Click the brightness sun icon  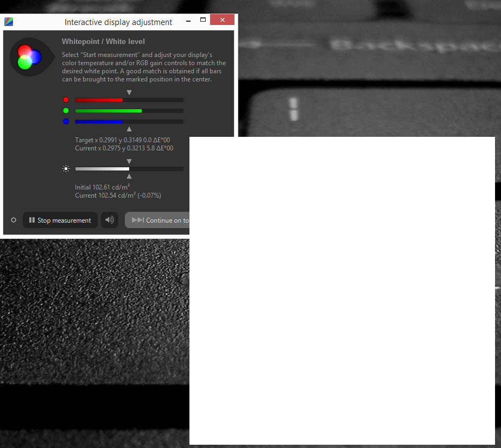coord(66,169)
